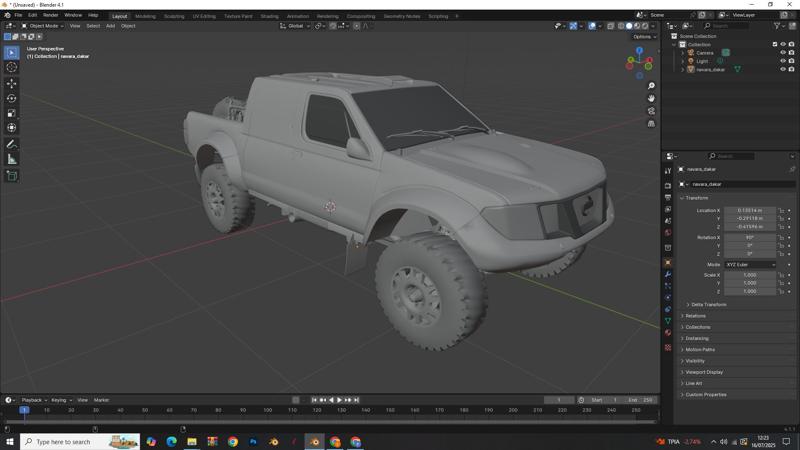This screenshot has width=800, height=450.
Task: Switch to Material Preview shading
Action: pyautogui.click(x=637, y=26)
